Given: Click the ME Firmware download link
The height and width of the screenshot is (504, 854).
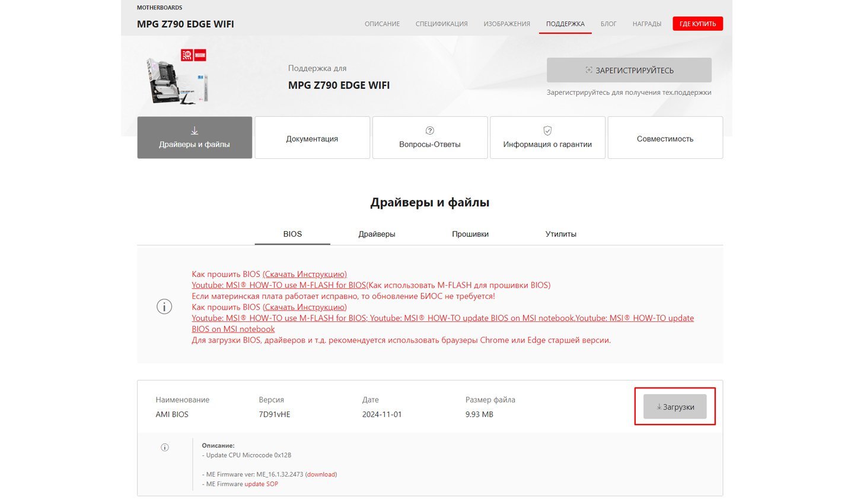Looking at the screenshot, I should [x=321, y=474].
